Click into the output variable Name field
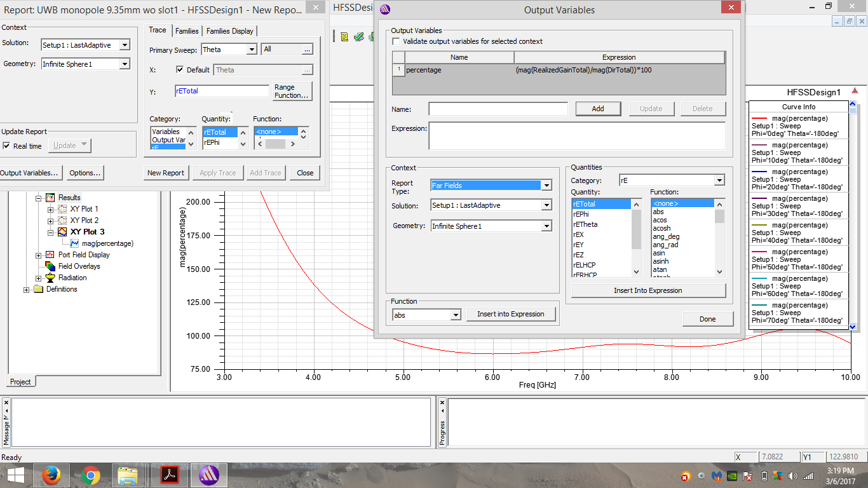868x488 pixels. (498, 109)
